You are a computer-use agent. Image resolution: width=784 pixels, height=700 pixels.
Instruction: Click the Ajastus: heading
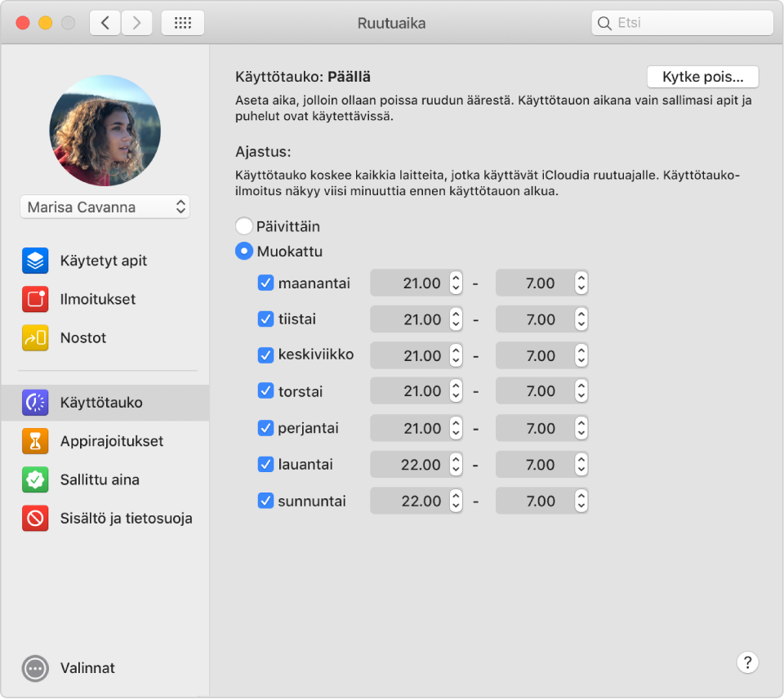click(x=263, y=151)
